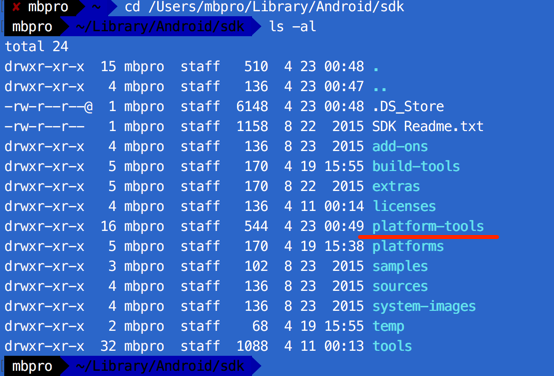Click the extras directory name
Image resolution: width=554 pixels, height=376 pixels.
click(x=396, y=186)
